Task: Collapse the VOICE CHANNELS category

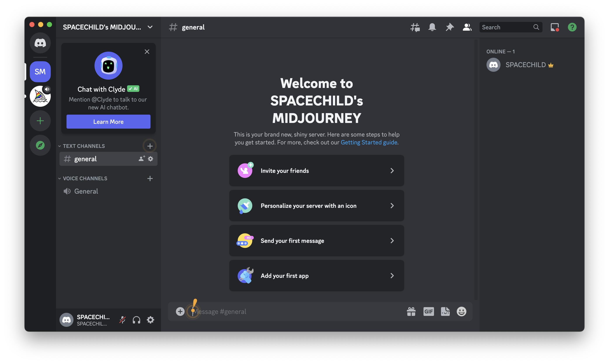Action: click(x=85, y=178)
